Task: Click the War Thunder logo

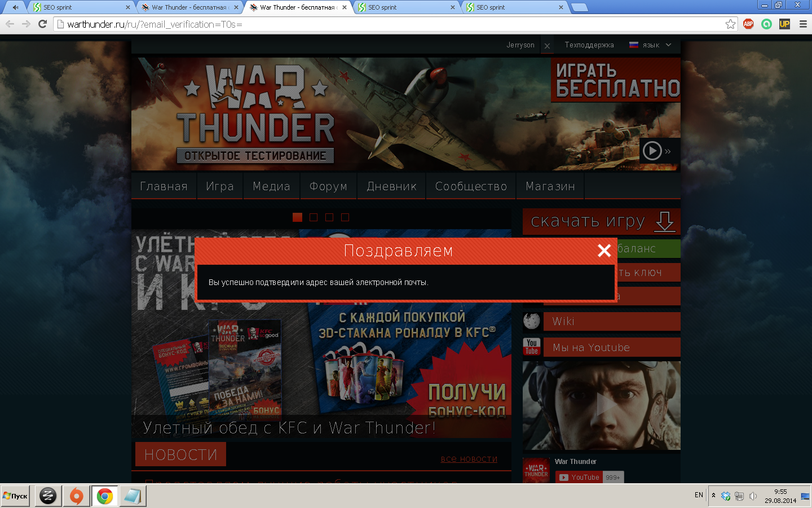Action: pos(255,113)
